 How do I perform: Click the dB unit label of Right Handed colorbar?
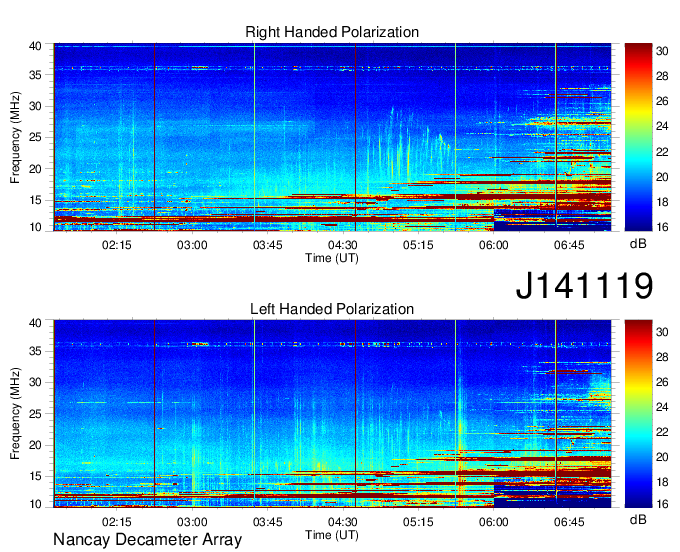(638, 244)
